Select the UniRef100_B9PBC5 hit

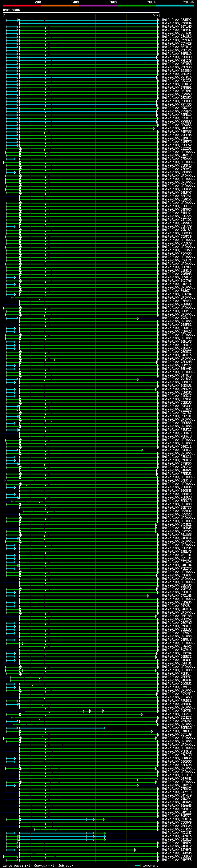(x=177, y=728)
